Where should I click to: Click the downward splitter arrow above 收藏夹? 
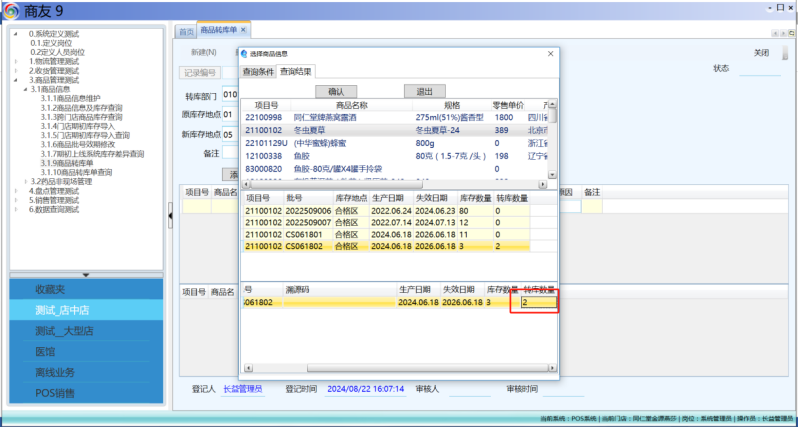pos(86,275)
